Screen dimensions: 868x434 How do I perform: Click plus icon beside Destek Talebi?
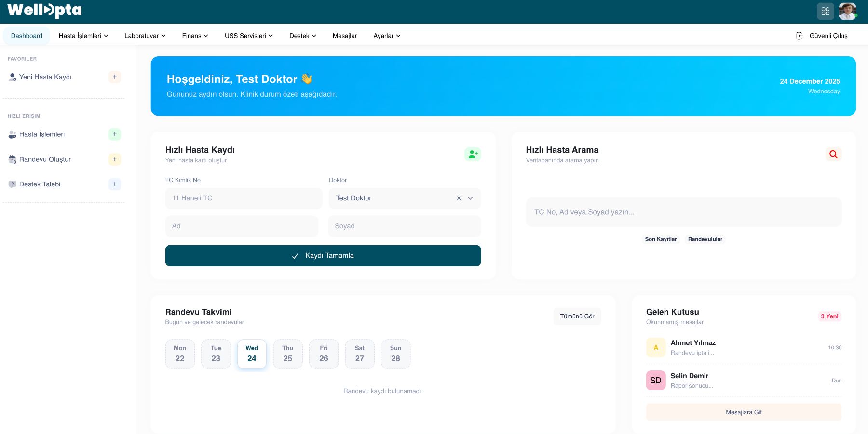point(114,184)
